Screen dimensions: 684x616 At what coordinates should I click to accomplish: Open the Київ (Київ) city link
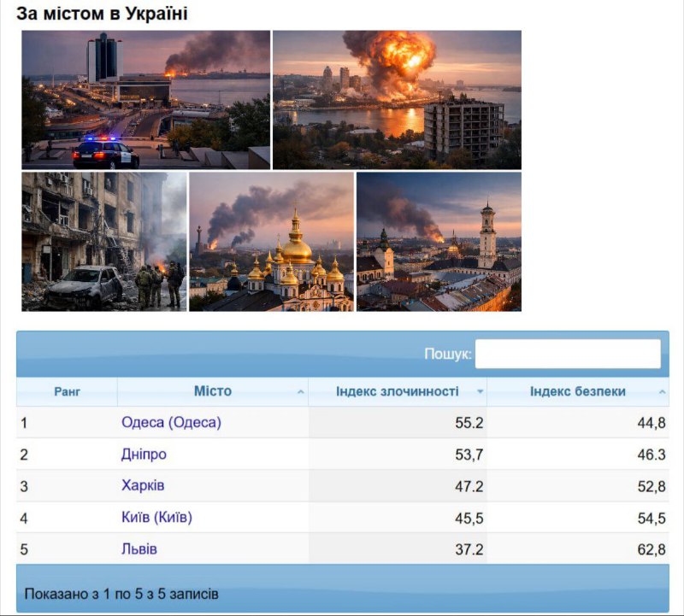(156, 518)
